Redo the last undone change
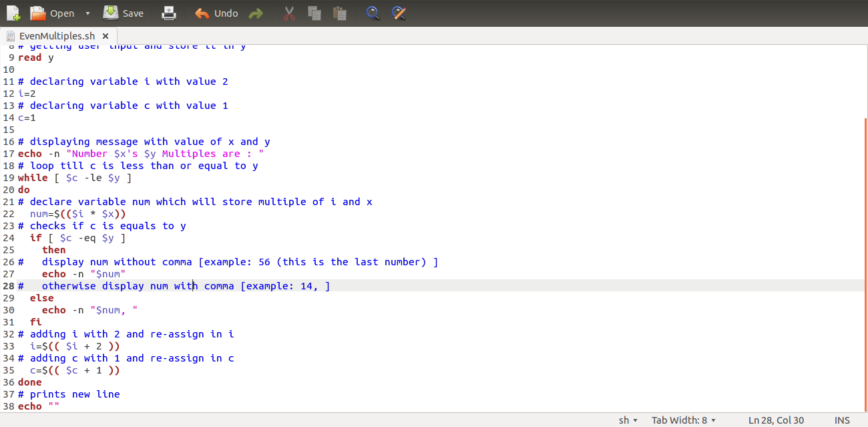Screen dimensions: 868x427 click(256, 13)
